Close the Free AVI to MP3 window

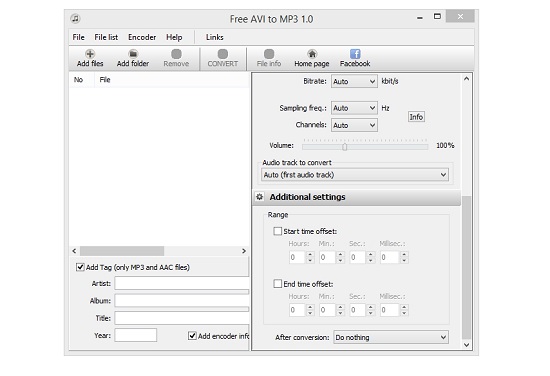pos(460,16)
